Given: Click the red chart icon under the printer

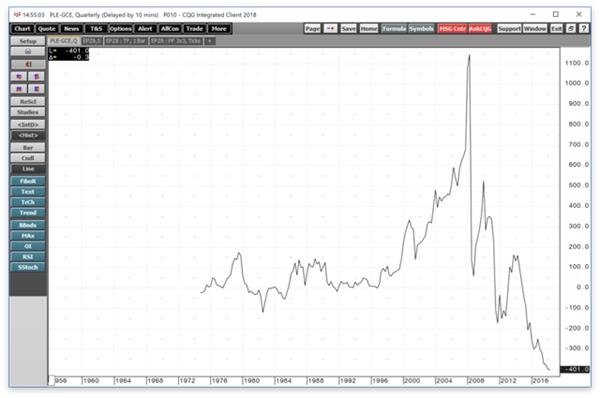Looking at the screenshot, I should click(x=28, y=64).
